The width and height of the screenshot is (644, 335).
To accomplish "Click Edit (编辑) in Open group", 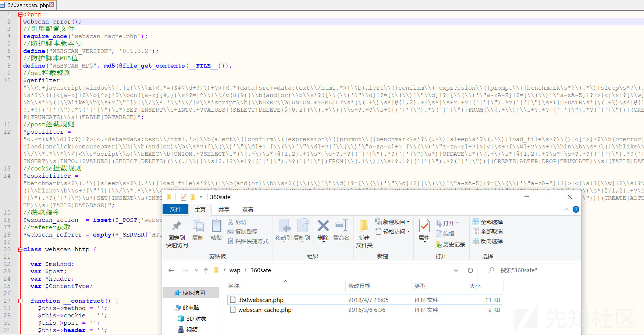I will 445,234.
